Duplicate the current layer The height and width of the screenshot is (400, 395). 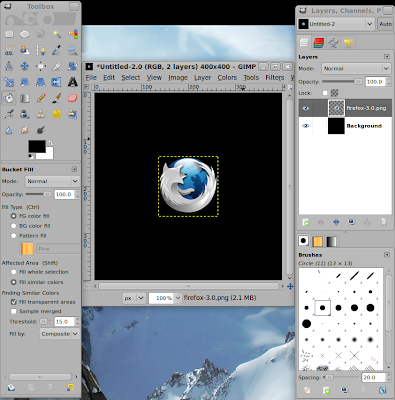pos(351,222)
